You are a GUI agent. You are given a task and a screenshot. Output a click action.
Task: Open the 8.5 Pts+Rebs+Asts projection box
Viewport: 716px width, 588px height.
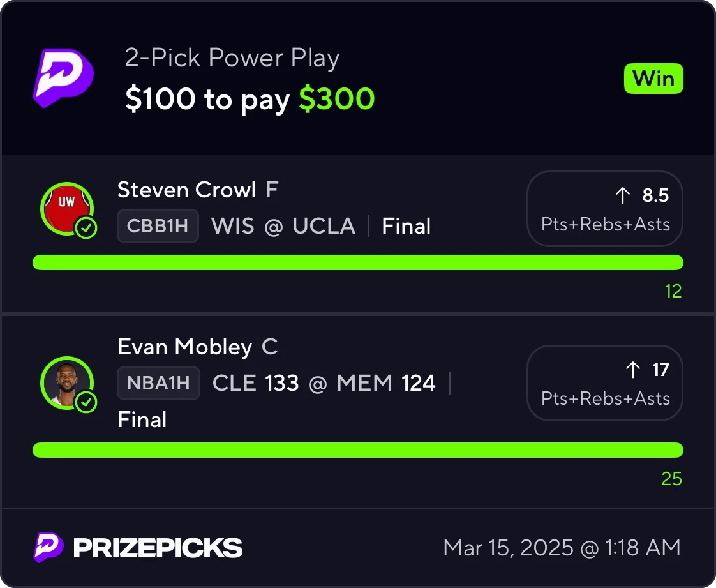point(604,209)
